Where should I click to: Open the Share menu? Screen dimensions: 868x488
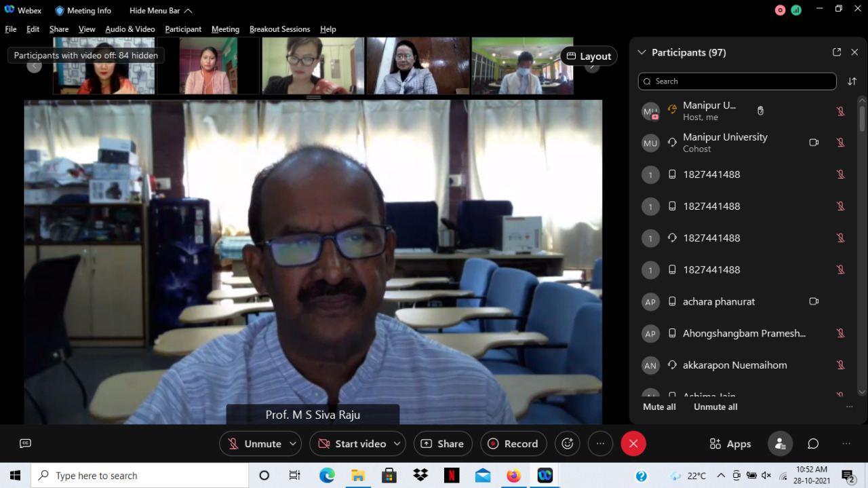tap(59, 29)
